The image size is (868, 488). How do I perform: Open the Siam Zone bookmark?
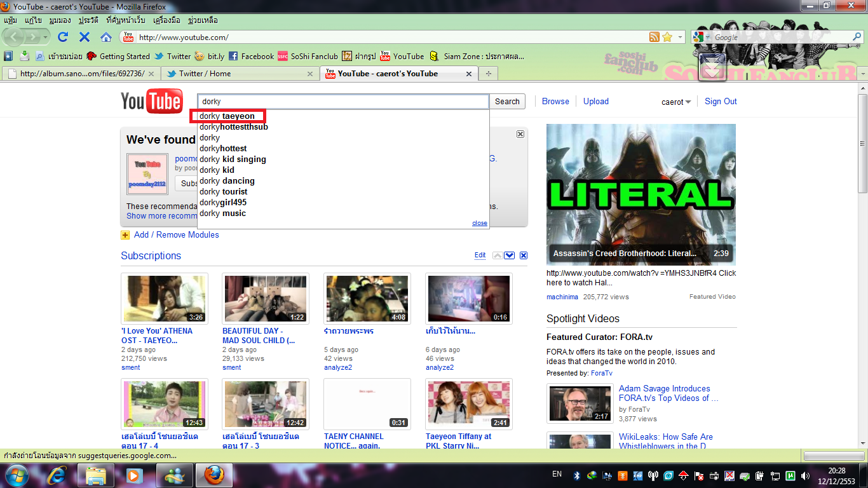(x=477, y=56)
